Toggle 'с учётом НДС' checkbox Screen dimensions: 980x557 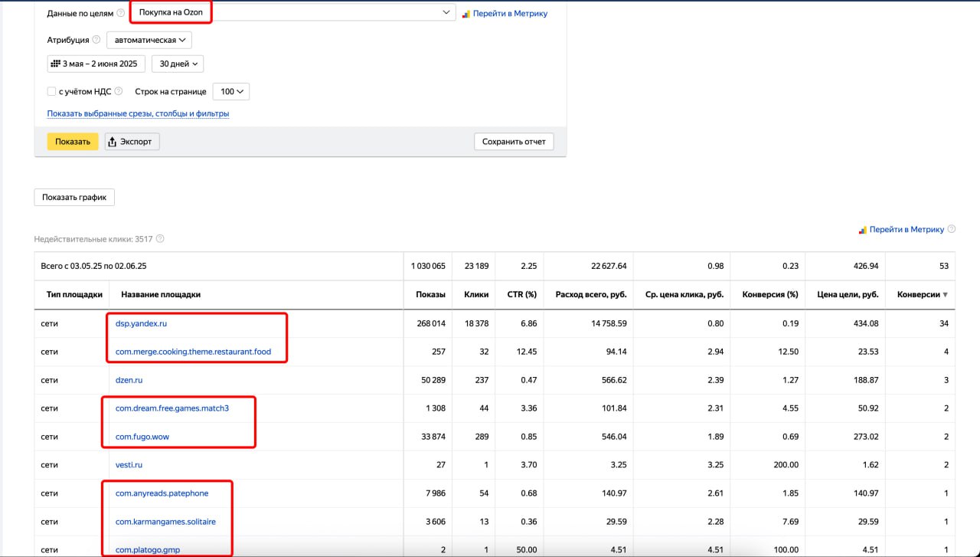point(51,92)
